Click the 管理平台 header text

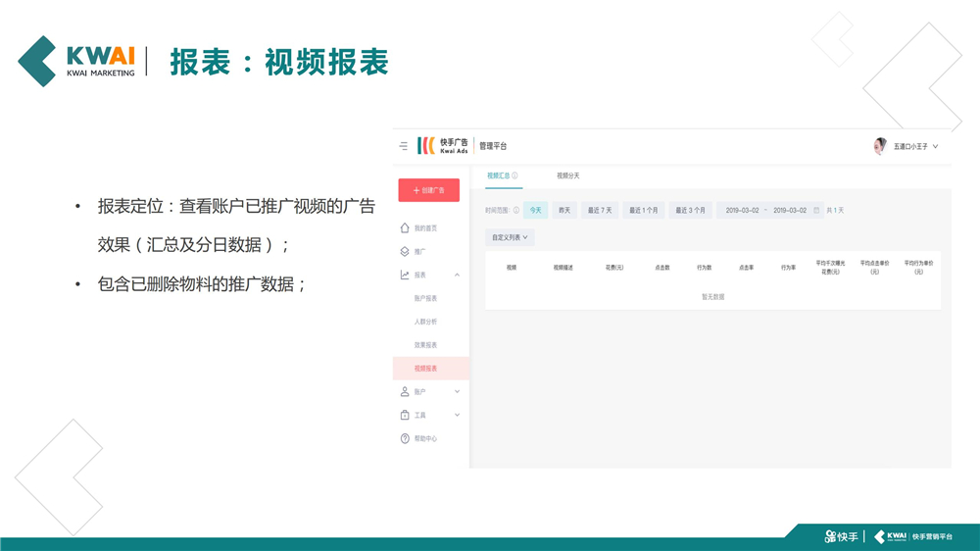pos(493,146)
